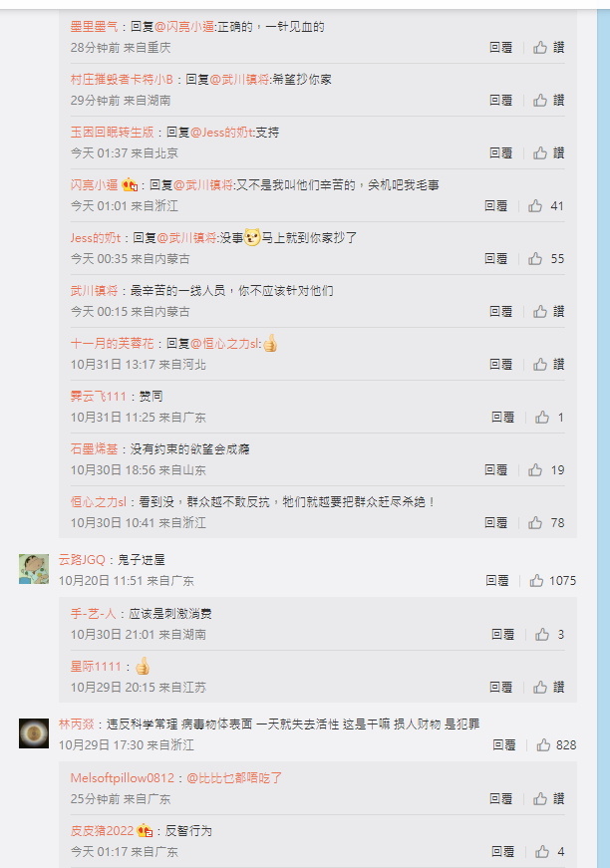Like 恒心之力sl's comment with 78 likes
The height and width of the screenshot is (868, 610).
pyautogui.click(x=546, y=522)
